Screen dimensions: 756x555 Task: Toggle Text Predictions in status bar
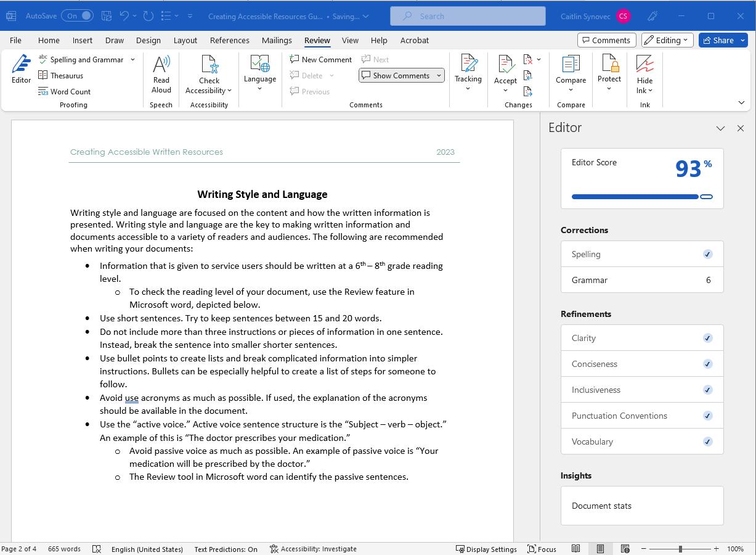click(x=226, y=549)
